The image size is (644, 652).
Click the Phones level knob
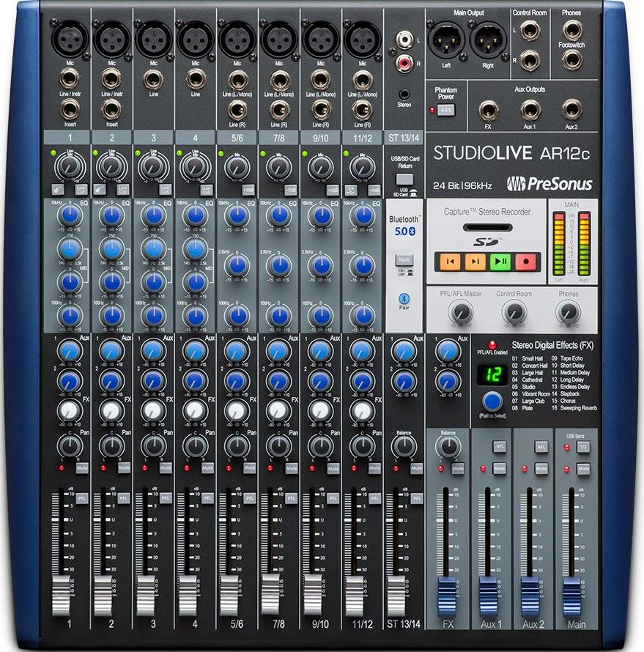click(x=568, y=312)
